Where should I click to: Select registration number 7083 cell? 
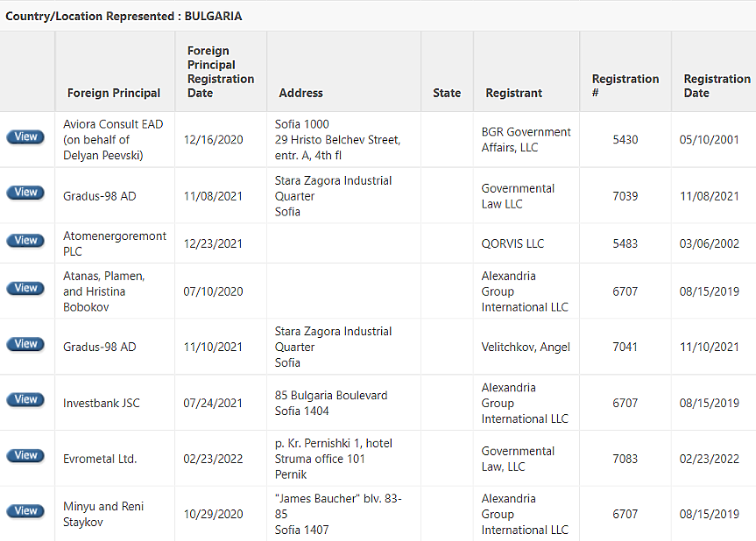point(625,459)
